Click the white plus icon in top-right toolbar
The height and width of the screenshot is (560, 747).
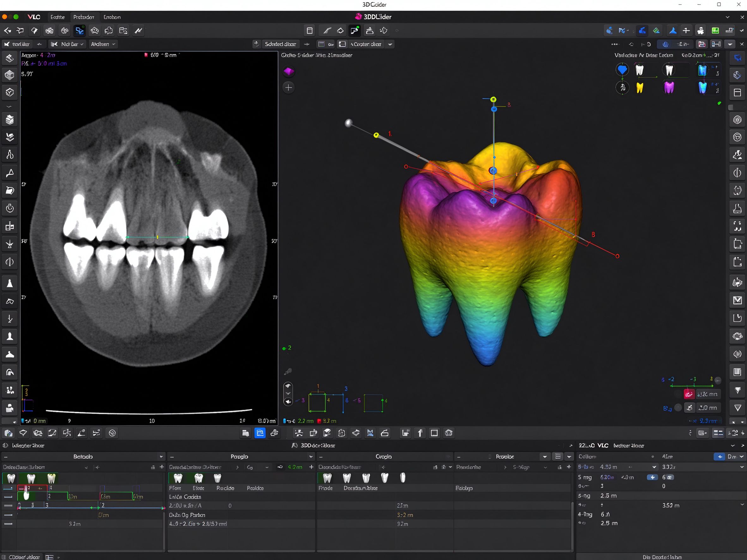coord(686,31)
